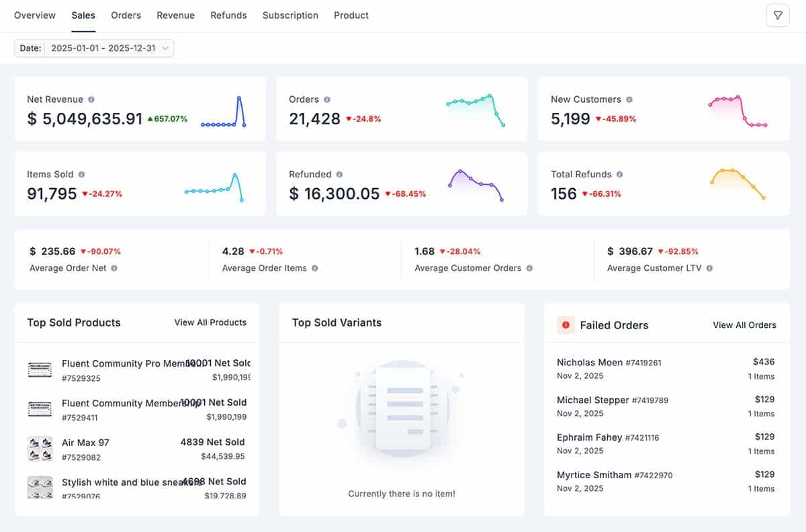Click the info icon beside Orders metric
Viewport: 806px width, 532px height.
(327, 99)
